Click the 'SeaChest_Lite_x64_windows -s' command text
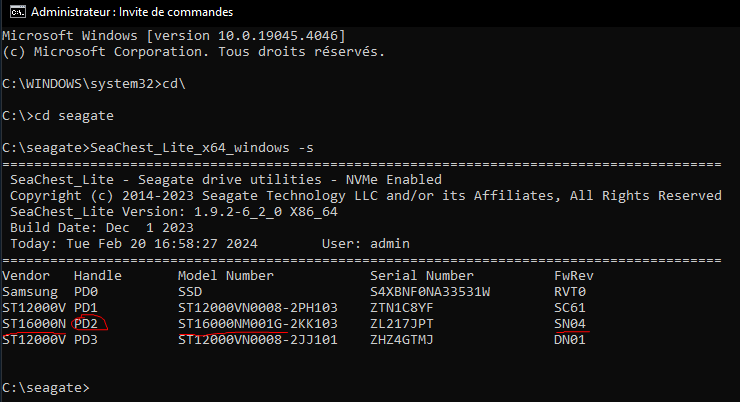This screenshot has width=740, height=402. tap(202, 148)
